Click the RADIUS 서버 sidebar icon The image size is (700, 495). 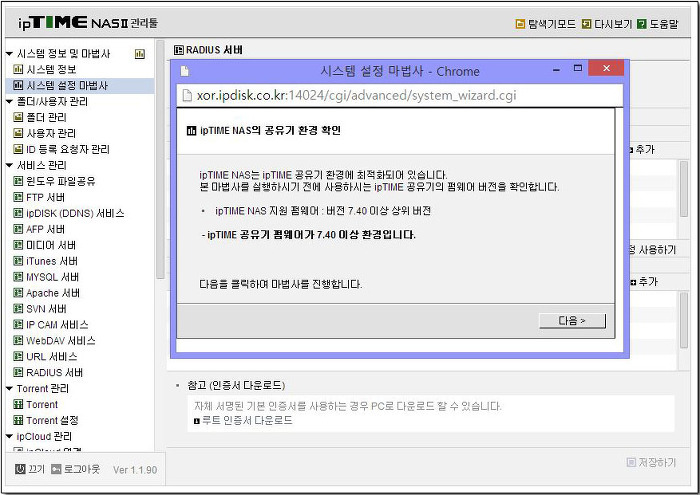coord(18,373)
